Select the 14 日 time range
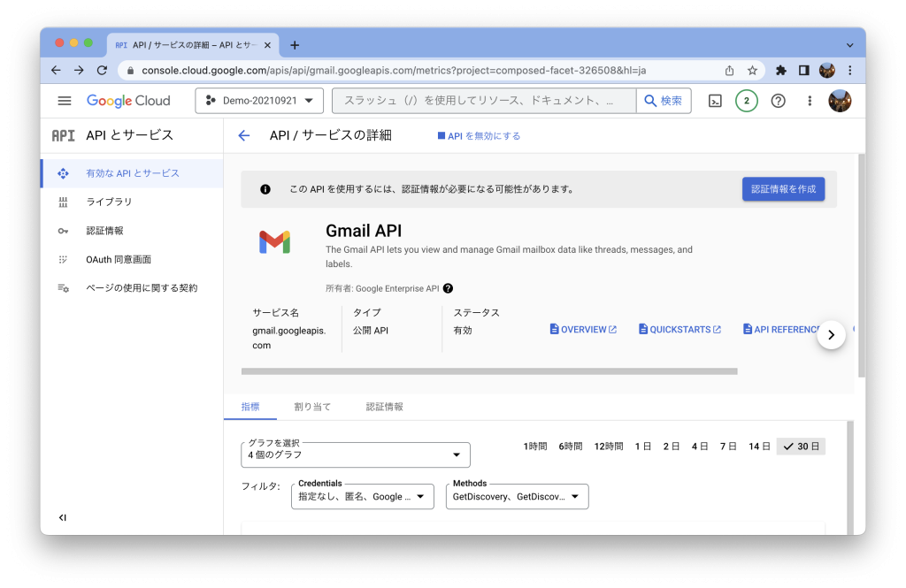Screen dimensions: 906x588 point(759,447)
